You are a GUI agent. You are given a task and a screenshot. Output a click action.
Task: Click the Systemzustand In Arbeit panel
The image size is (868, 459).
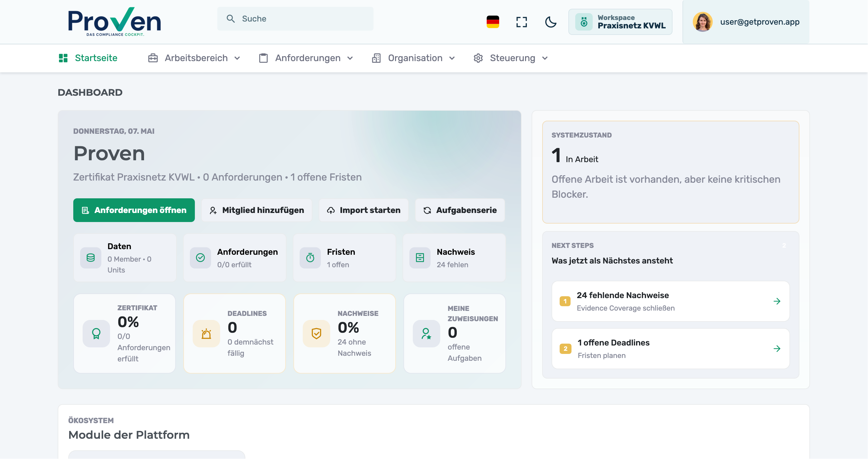(671, 172)
